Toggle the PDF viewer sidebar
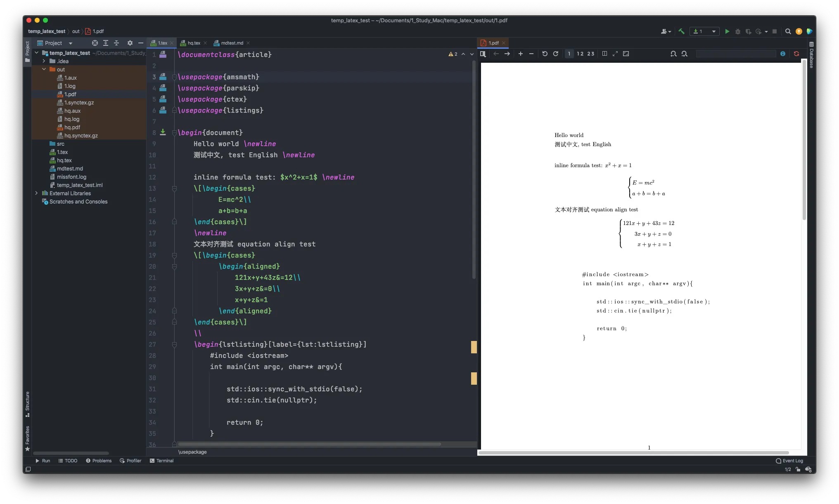The image size is (839, 504). [x=483, y=54]
